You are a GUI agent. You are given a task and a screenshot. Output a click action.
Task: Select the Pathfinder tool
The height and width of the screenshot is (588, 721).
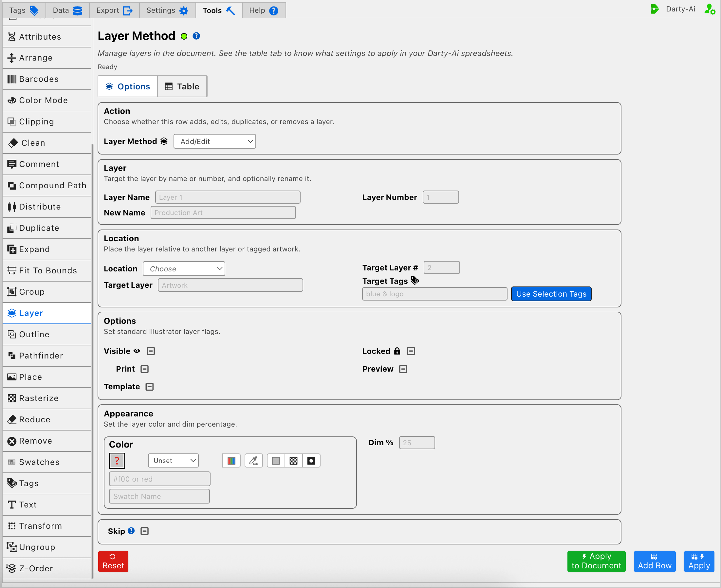click(x=47, y=356)
